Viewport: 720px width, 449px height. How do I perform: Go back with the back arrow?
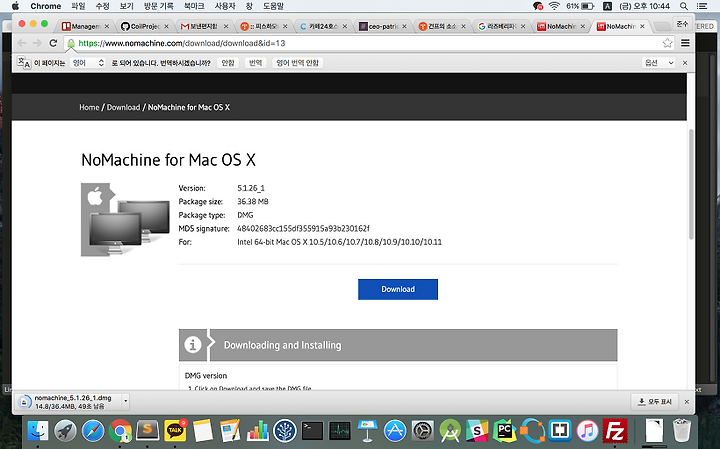pos(22,43)
